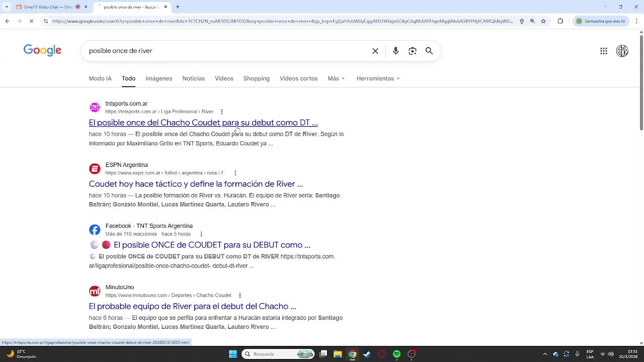The width and height of the screenshot is (644, 362).
Task: Click 'Más de 110 reacciones' text
Action: 131,234
